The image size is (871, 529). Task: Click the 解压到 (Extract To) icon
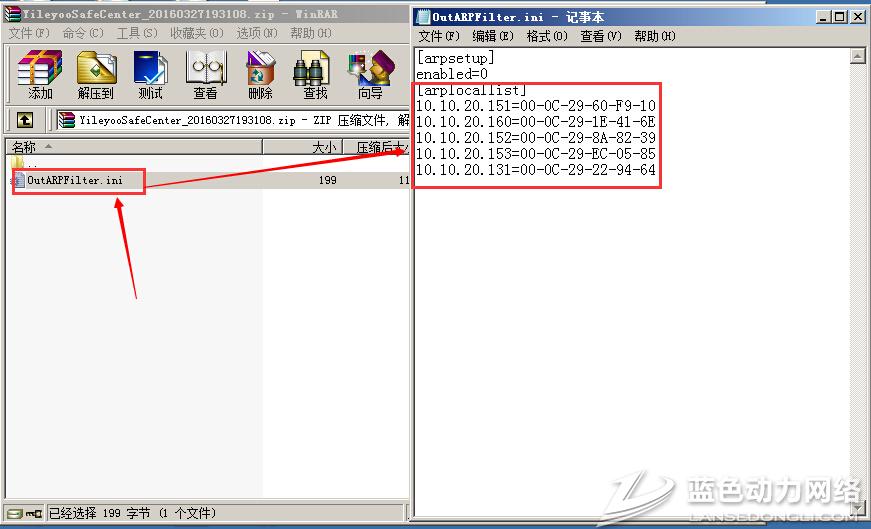[96, 75]
